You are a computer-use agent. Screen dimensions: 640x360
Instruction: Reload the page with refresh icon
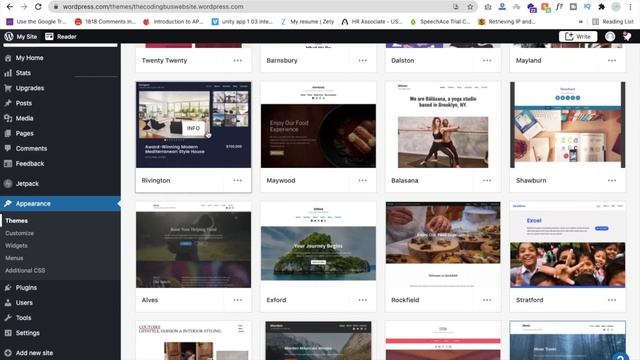[38, 7]
